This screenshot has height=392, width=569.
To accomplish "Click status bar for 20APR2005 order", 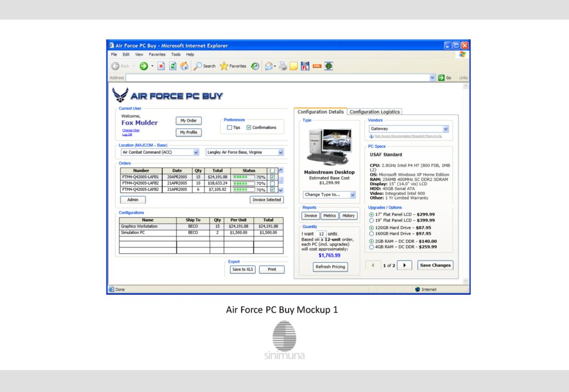I will pyautogui.click(x=243, y=177).
